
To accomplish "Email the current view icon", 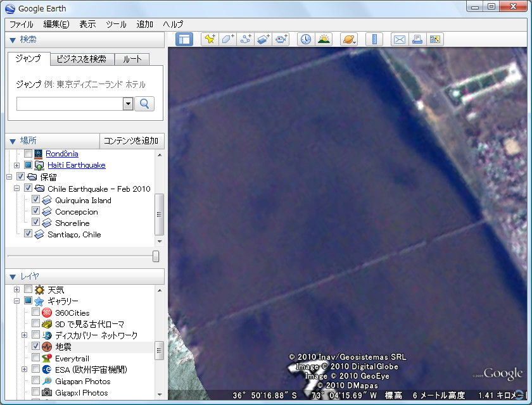I will tap(400, 39).
